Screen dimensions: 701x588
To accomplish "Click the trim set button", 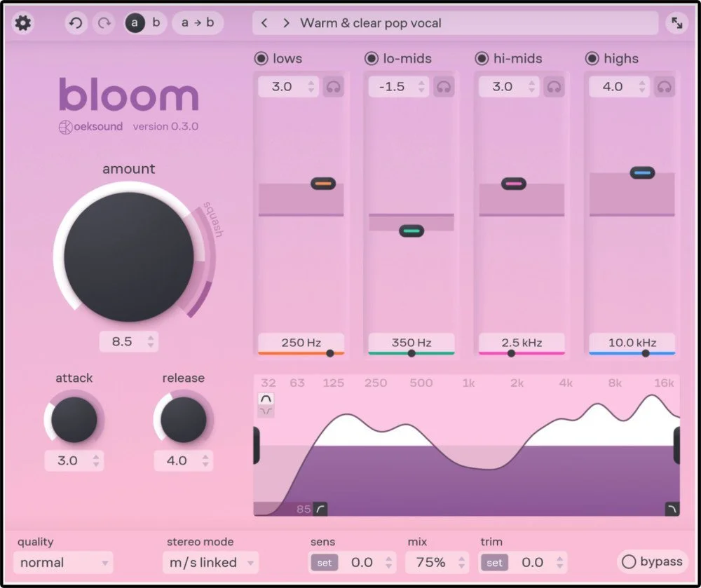I will 494,563.
